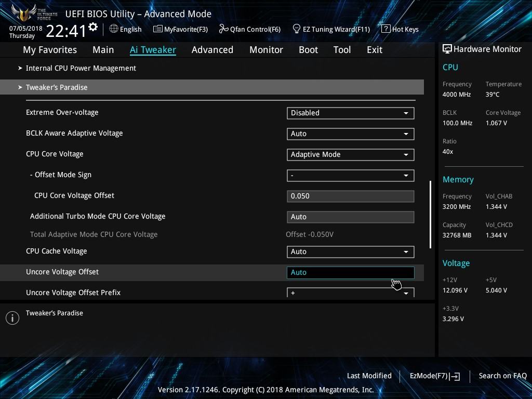Select the BCLK Aware Adaptive Voltage label
Screen dimensions: 532x399
(74, 133)
